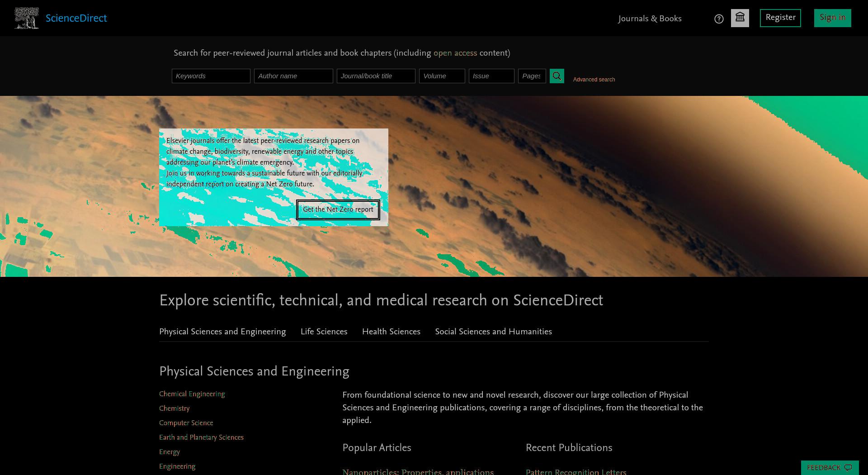Click Get the Net Zero report
This screenshot has width=868, height=475.
338,210
